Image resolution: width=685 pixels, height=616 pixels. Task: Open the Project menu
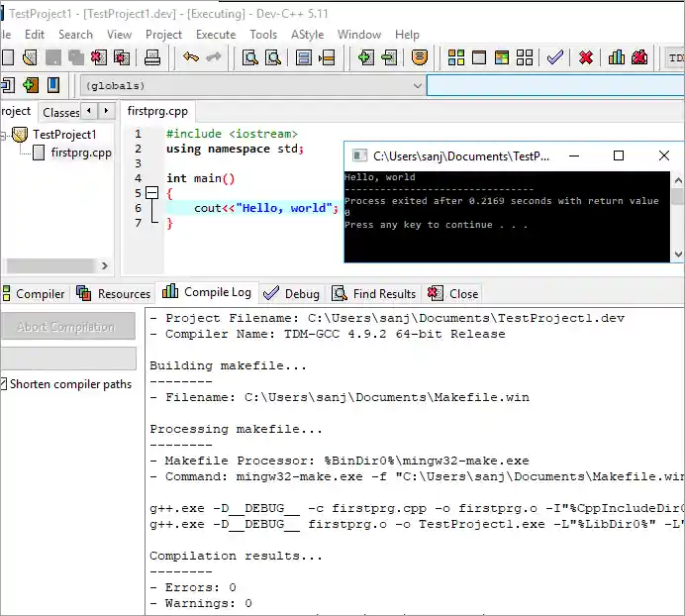pyautogui.click(x=163, y=35)
